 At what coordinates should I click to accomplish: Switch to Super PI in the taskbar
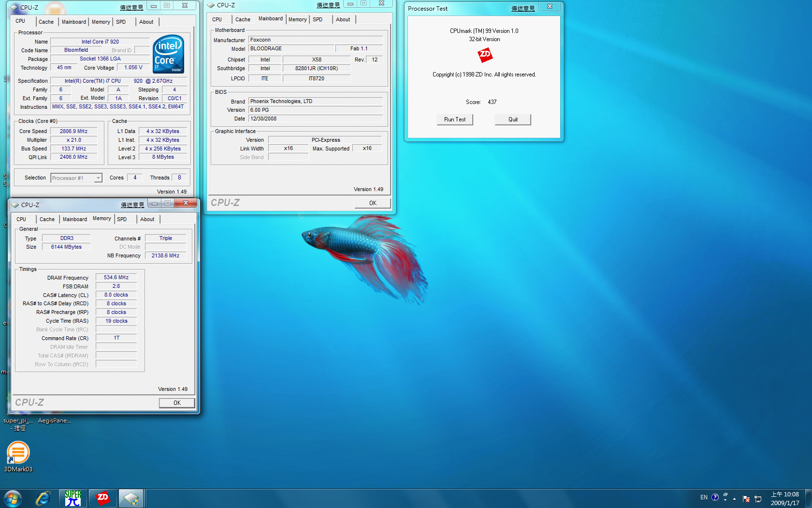click(73, 498)
